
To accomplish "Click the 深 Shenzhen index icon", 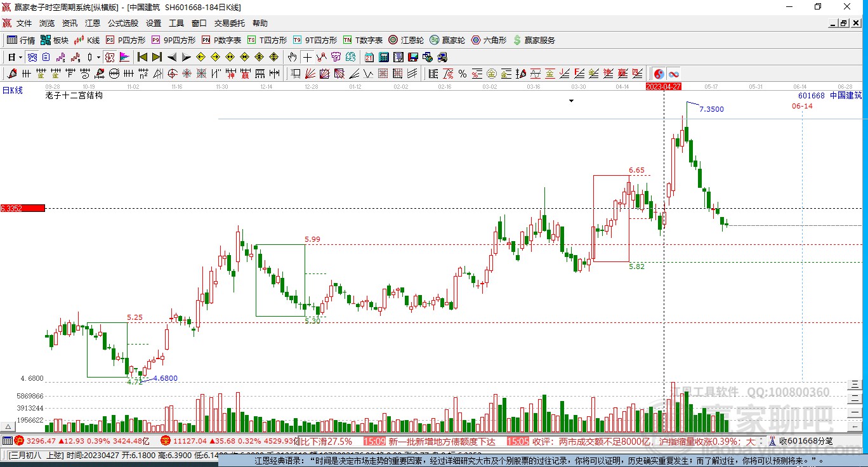I will 166,440.
